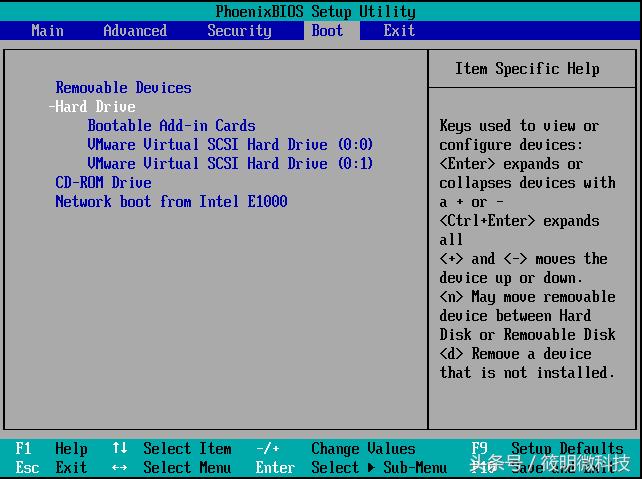
Task: Click the 'device up or down.' help line
Action: pos(511,278)
